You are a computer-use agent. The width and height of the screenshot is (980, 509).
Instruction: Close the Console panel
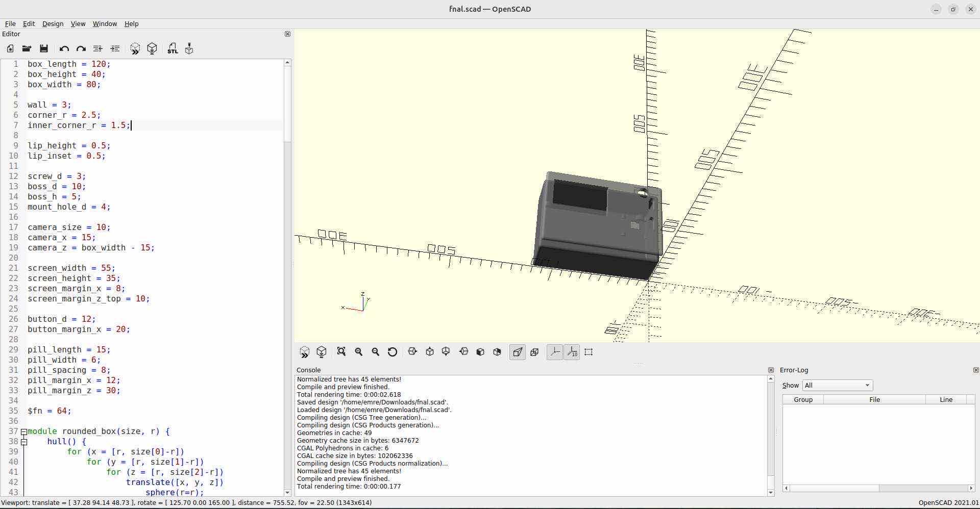pos(771,370)
